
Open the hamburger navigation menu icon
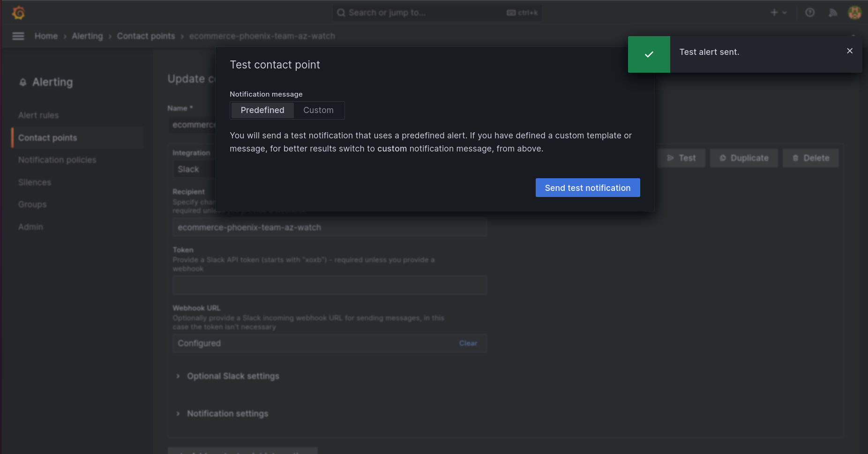pos(18,36)
